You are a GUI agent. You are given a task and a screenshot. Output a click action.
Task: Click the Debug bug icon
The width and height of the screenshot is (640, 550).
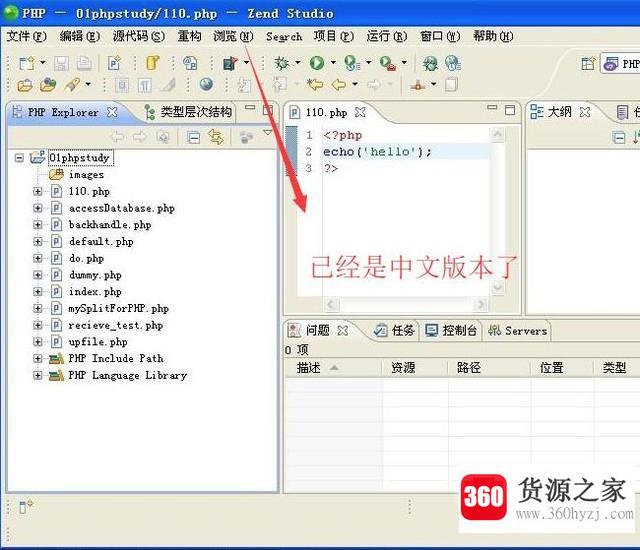pos(282,63)
